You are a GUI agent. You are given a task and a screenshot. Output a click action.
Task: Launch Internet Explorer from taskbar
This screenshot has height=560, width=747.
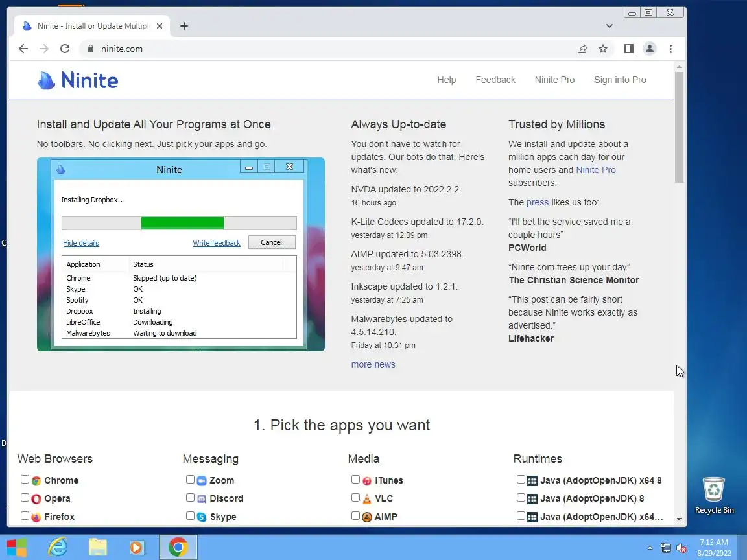58,548
